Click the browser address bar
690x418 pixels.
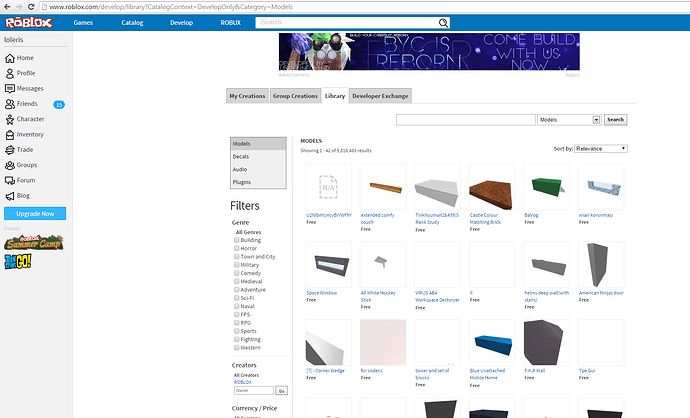(365, 7)
